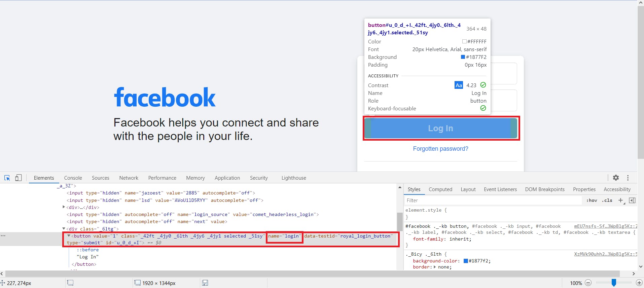644x288 pixels.
Task: Select the hidden input named jazoest
Action: (x=161, y=193)
